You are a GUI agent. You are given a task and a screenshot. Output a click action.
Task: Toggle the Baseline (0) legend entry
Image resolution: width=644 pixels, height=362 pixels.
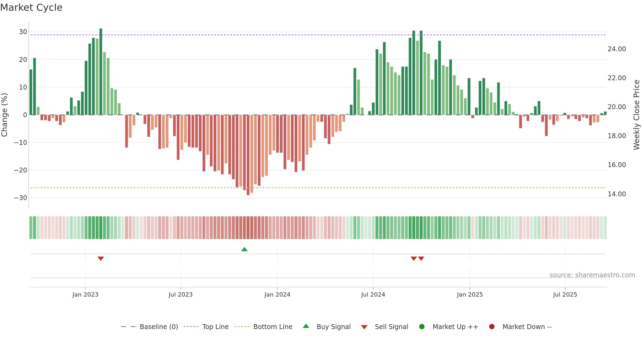point(149,327)
